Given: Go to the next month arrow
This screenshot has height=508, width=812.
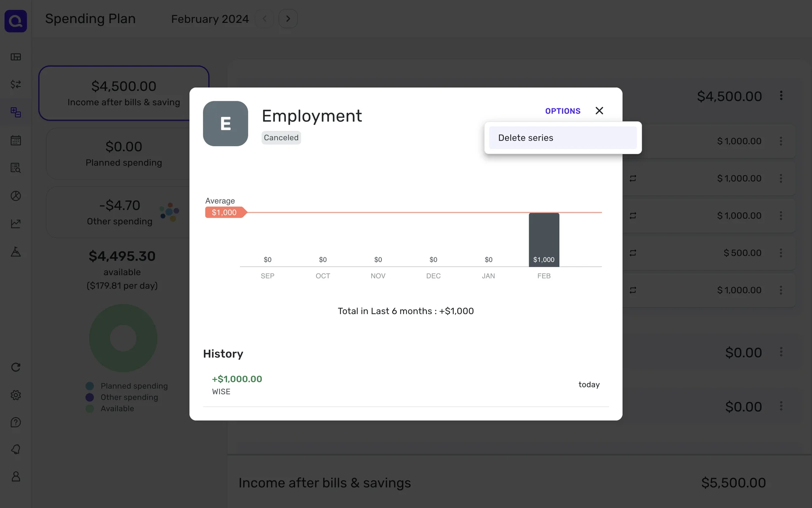Looking at the screenshot, I should coord(288,19).
